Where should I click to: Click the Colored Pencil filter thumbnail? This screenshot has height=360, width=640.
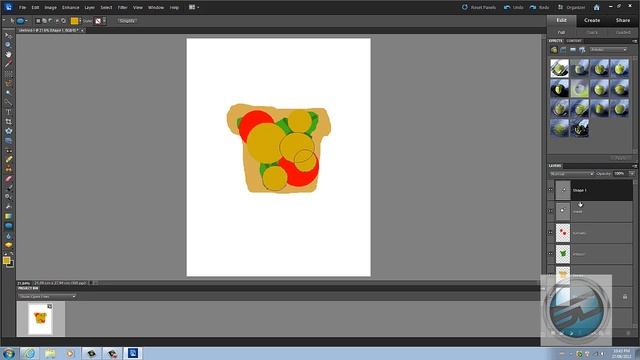pyautogui.click(x=559, y=68)
